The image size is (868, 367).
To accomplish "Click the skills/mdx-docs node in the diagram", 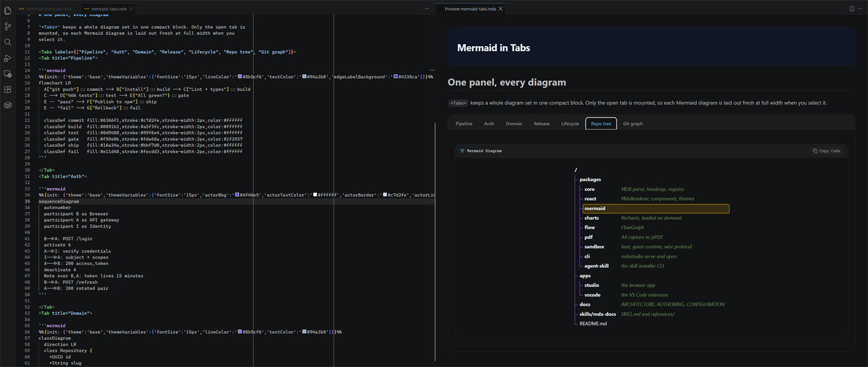I will click(x=598, y=314).
